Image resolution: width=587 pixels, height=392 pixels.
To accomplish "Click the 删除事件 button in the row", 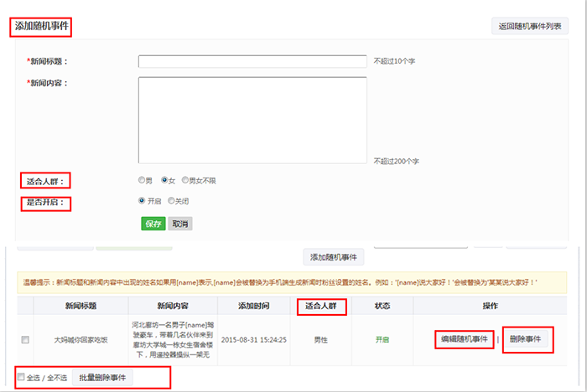I will 527,339.
